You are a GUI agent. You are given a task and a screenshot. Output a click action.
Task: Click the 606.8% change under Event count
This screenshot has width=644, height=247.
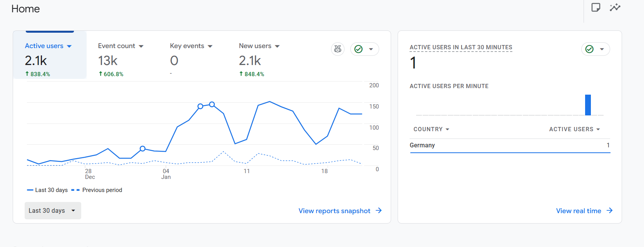tap(111, 74)
